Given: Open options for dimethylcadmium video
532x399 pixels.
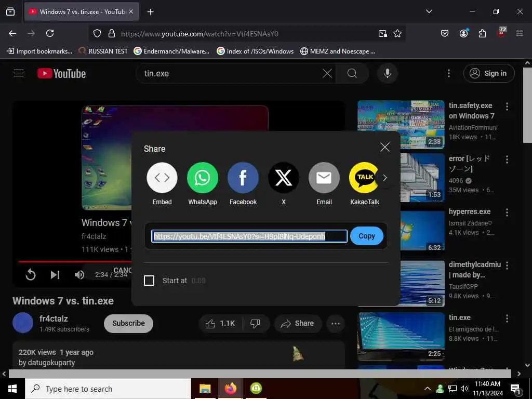Looking at the screenshot, I should (507, 265).
